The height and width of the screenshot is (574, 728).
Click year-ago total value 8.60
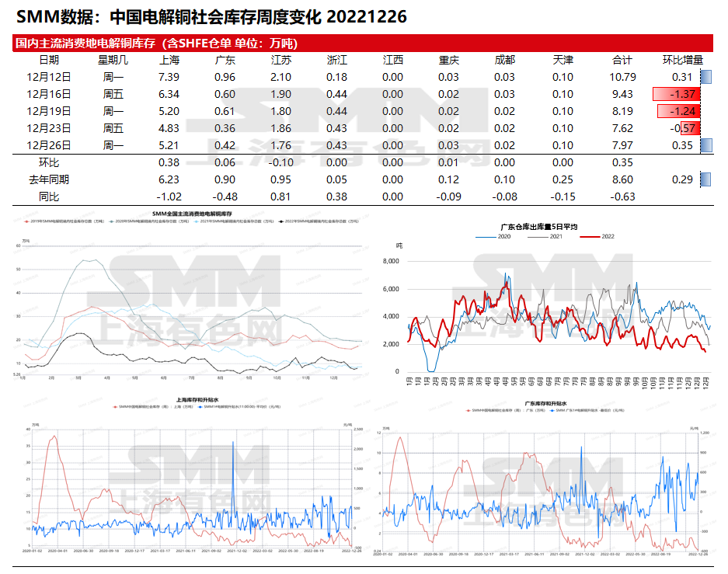[622, 180]
